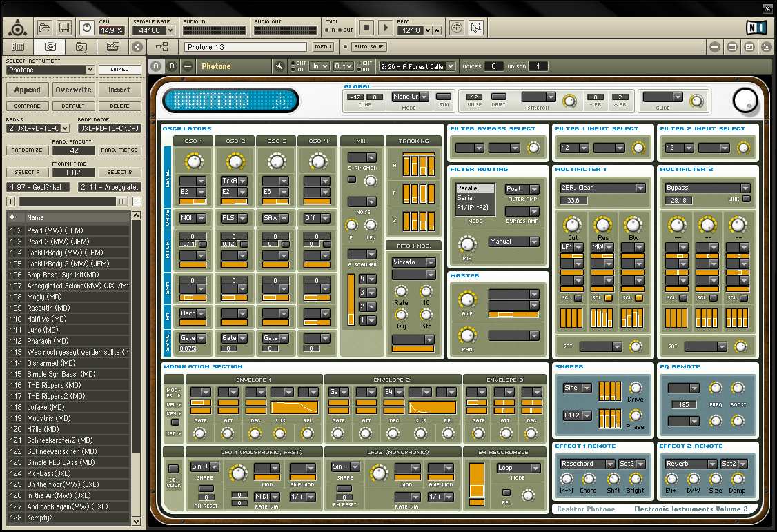Toggle the REL switch in E4 Recordable
777x532 pixels.
(x=506, y=493)
